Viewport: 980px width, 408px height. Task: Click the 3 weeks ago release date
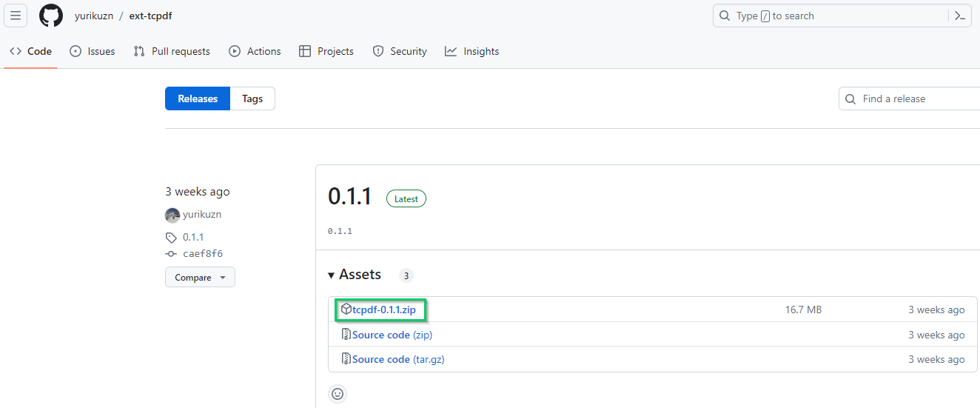click(x=198, y=191)
